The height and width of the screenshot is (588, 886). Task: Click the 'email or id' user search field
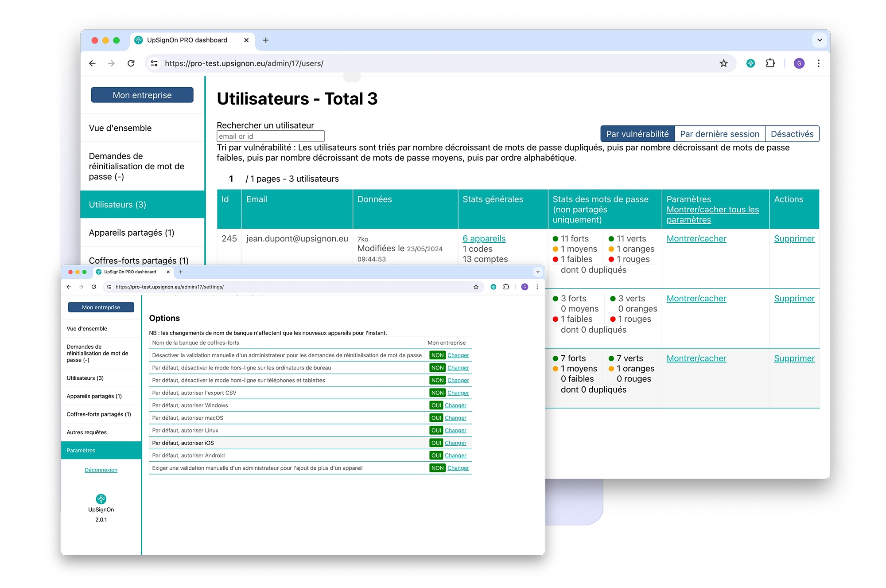270,136
